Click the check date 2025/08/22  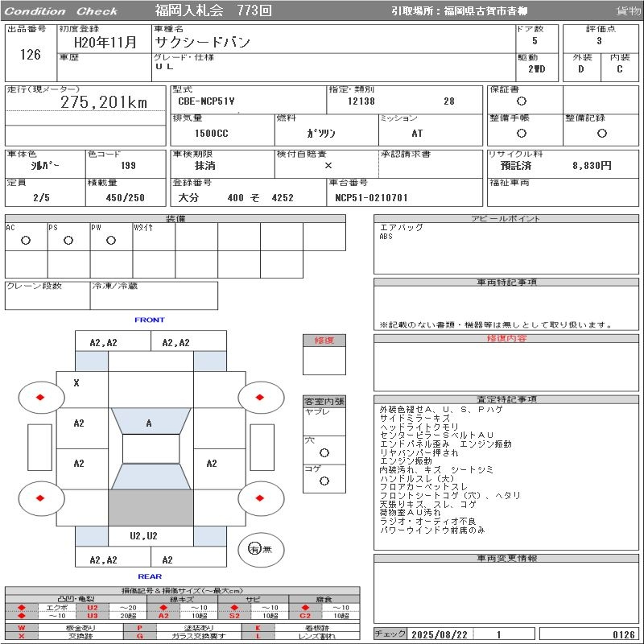(x=439, y=635)
